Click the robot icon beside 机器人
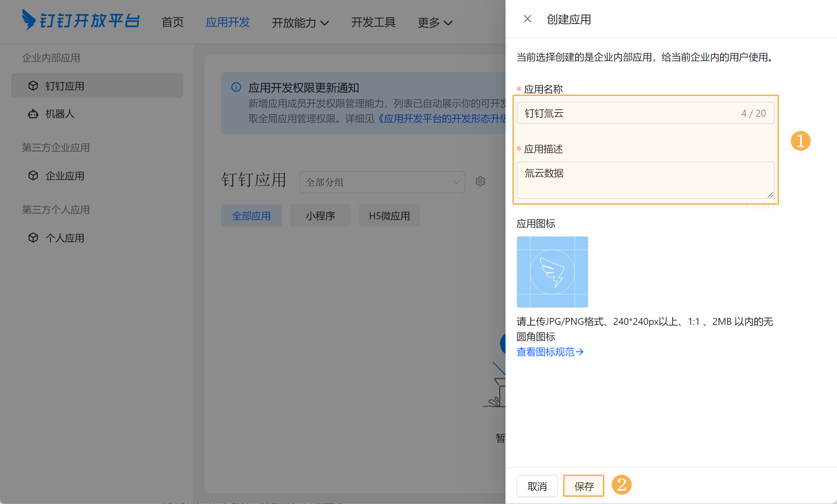The image size is (837, 504). point(33,114)
